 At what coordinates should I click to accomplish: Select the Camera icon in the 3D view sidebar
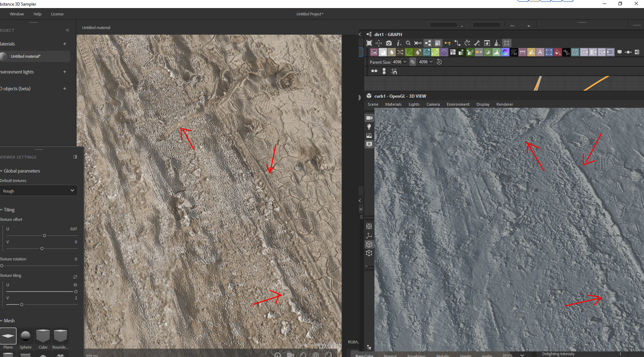(x=369, y=118)
